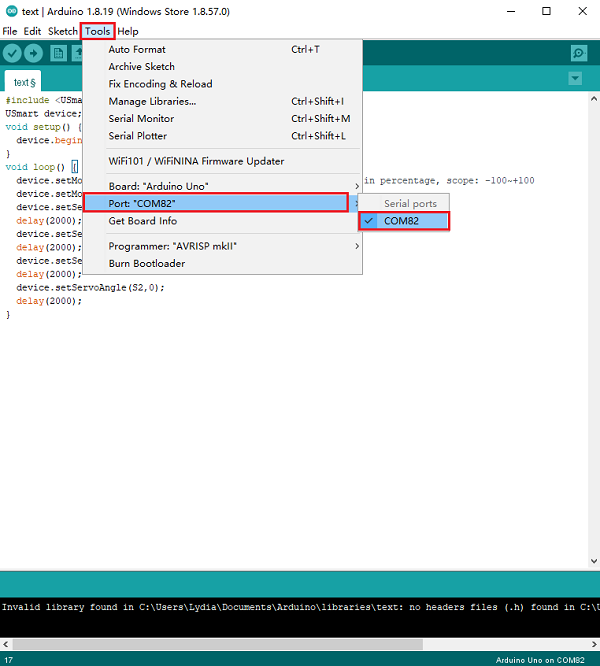The height and width of the screenshot is (666, 600).
Task: Click line "device.setServoAngle(S2,0);"
Action: (90, 288)
